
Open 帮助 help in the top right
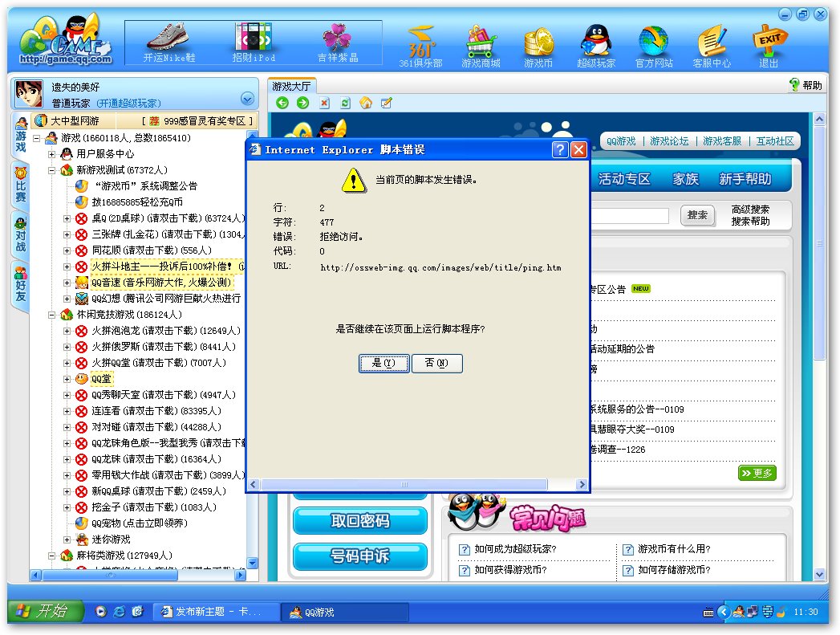point(806,85)
